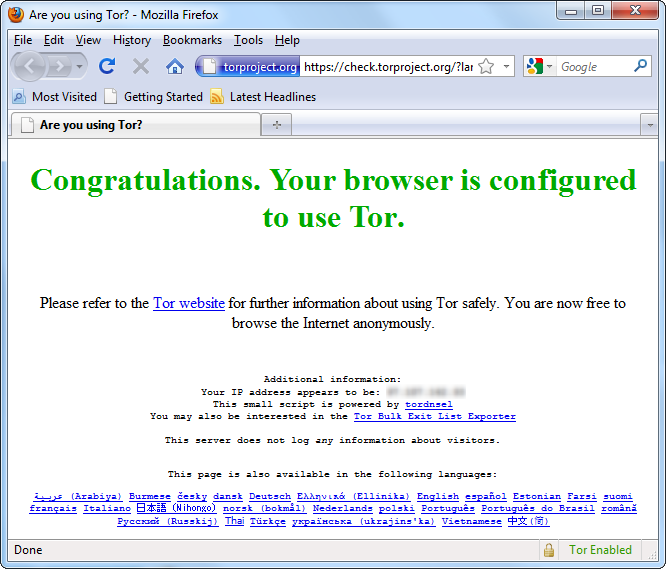666x569 pixels.
Task: Switch page language to español
Action: click(x=485, y=496)
